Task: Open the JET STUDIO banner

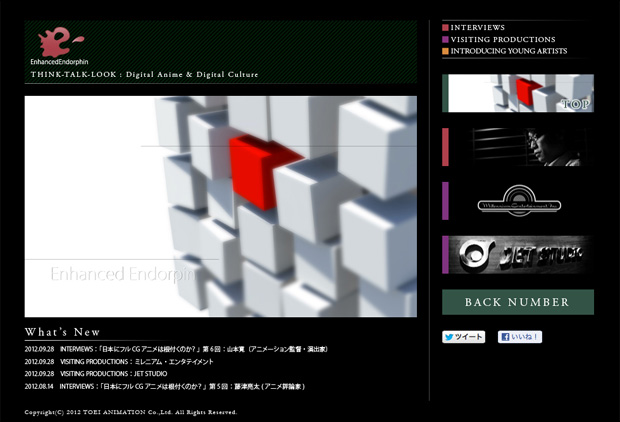Action: [x=520, y=255]
